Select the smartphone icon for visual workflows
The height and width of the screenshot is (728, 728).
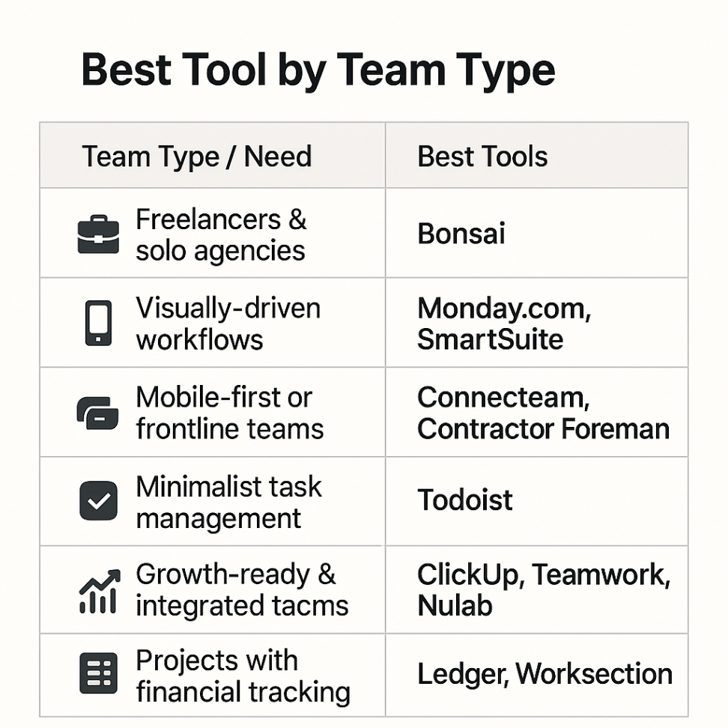click(98, 323)
